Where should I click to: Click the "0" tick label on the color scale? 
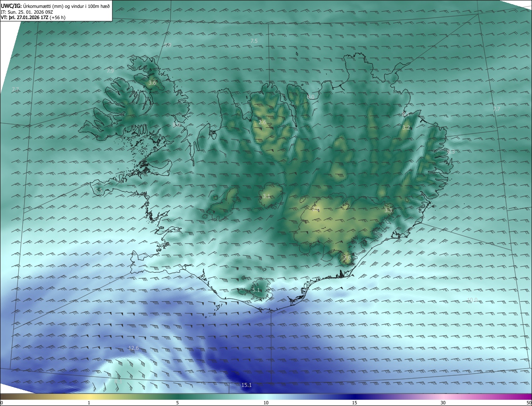(2, 403)
